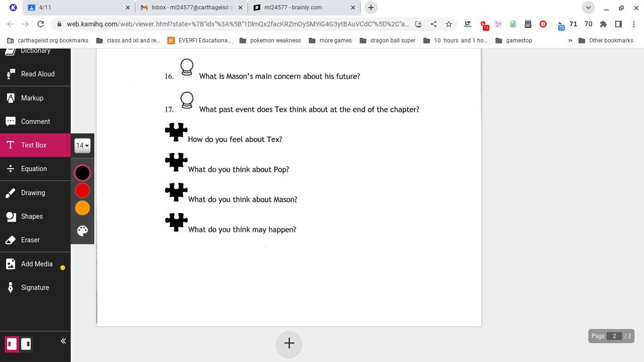Go back in browser history

pos(10,24)
